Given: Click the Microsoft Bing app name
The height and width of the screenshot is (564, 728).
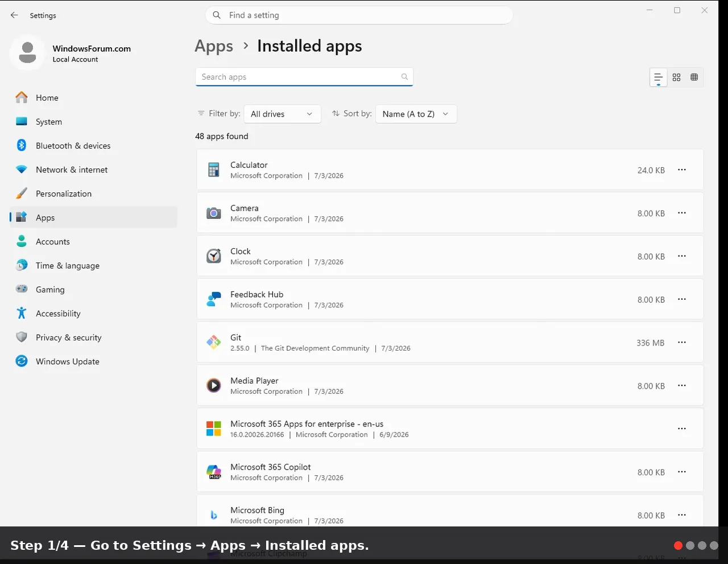Looking at the screenshot, I should coord(257,511).
